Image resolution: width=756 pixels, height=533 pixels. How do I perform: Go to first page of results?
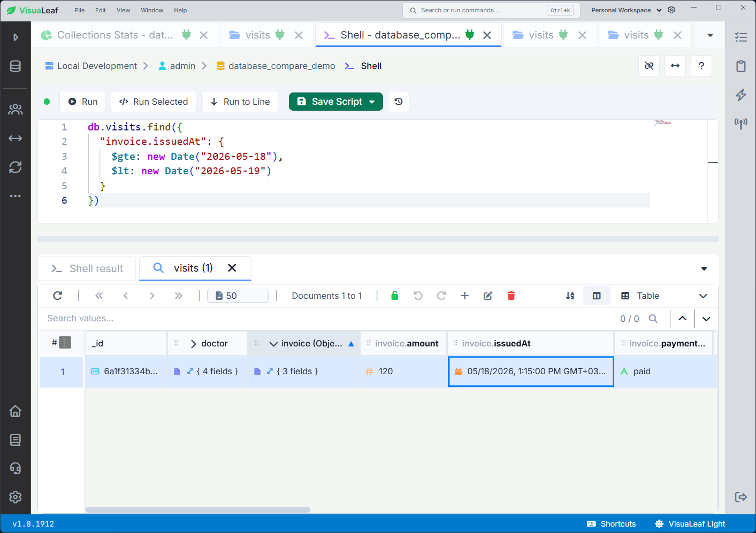99,296
